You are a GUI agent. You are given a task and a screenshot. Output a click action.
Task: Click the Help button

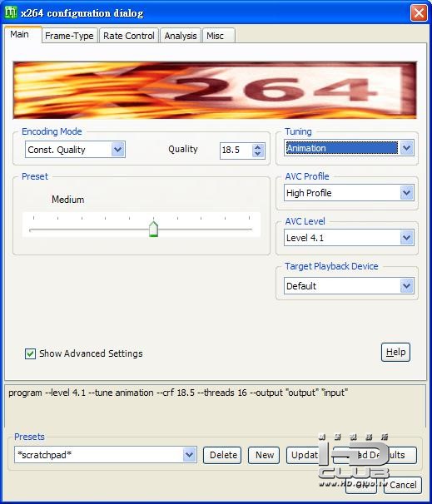(x=395, y=353)
